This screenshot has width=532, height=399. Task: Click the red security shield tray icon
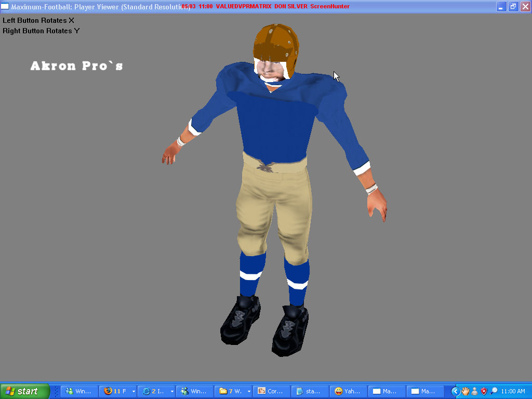click(x=484, y=392)
